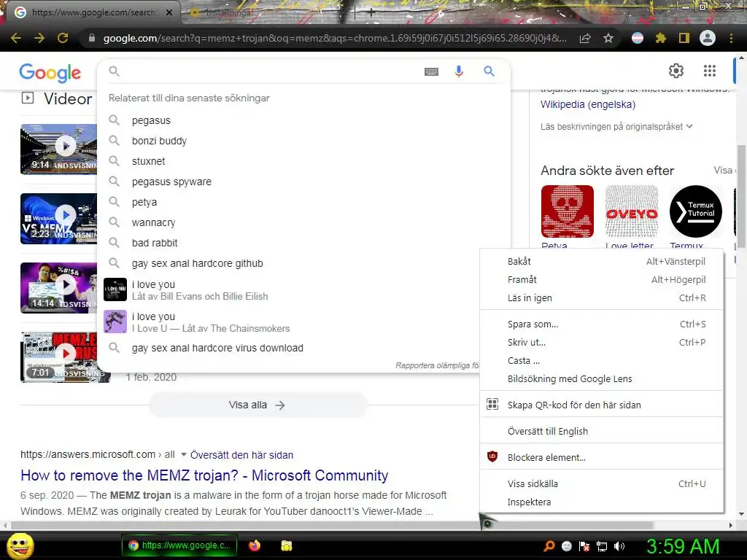Select the 'stuxnet' suggestion
The width and height of the screenshot is (747, 560).
(x=303, y=161)
